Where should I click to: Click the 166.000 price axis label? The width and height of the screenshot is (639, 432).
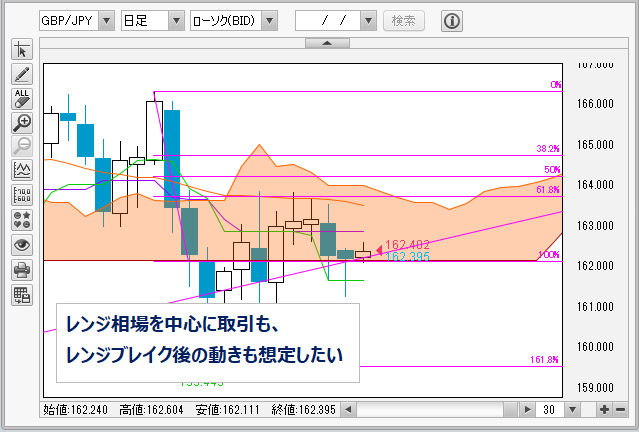point(595,104)
